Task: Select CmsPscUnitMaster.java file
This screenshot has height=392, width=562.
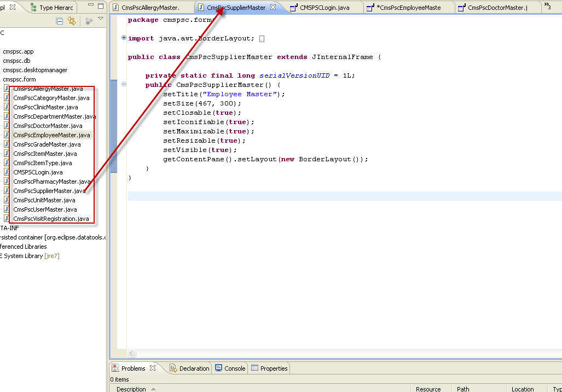Action: 44,201
